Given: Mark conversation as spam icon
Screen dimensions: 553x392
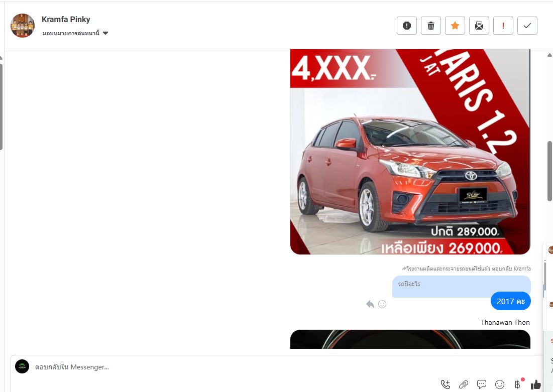Looking at the screenshot, I should [x=407, y=26].
